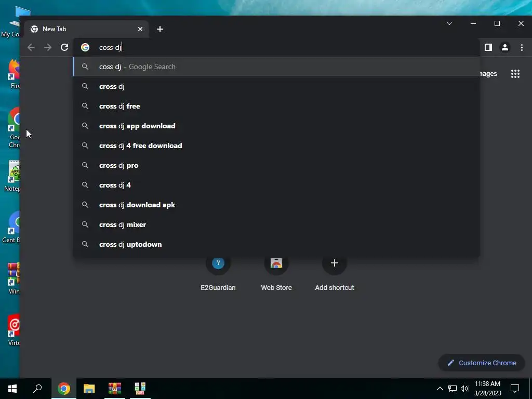
Task: Select the Google Chrome desktop shortcut
Action: (x=14, y=128)
